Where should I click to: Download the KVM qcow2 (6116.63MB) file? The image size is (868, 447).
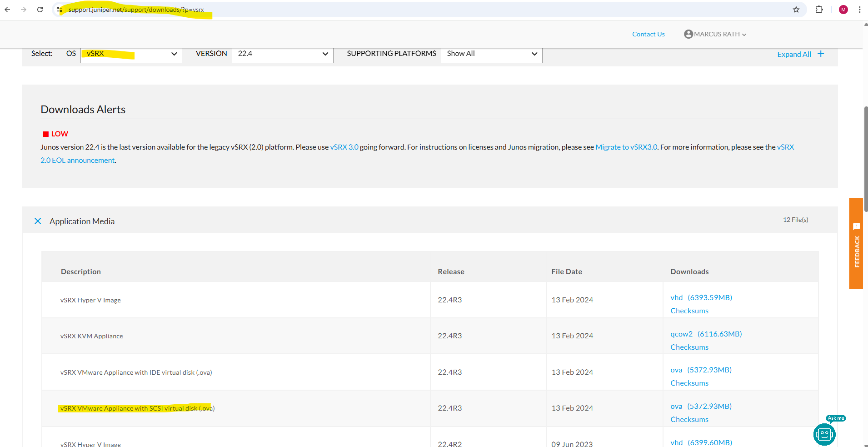click(x=706, y=334)
